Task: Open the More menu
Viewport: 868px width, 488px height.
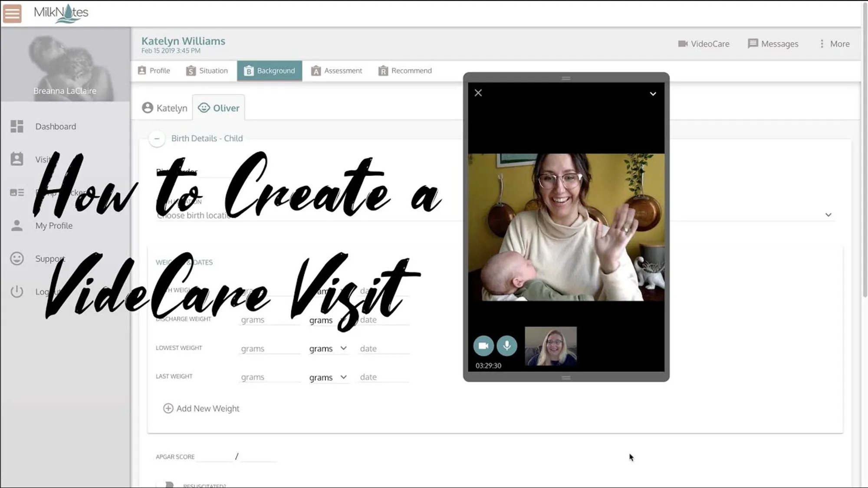Action: click(x=834, y=44)
